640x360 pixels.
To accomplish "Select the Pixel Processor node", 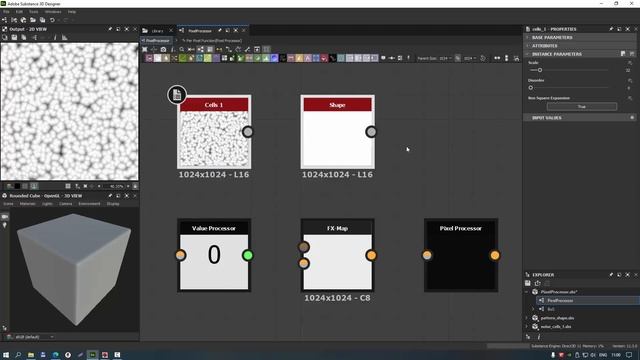I will point(461,255).
